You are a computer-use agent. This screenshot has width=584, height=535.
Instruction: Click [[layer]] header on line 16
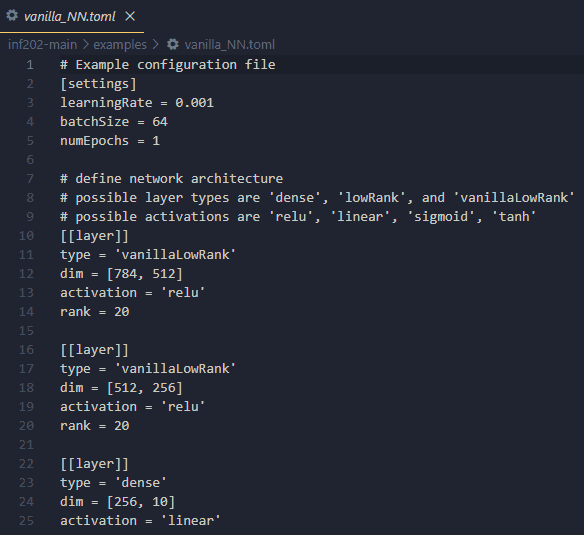coord(94,350)
